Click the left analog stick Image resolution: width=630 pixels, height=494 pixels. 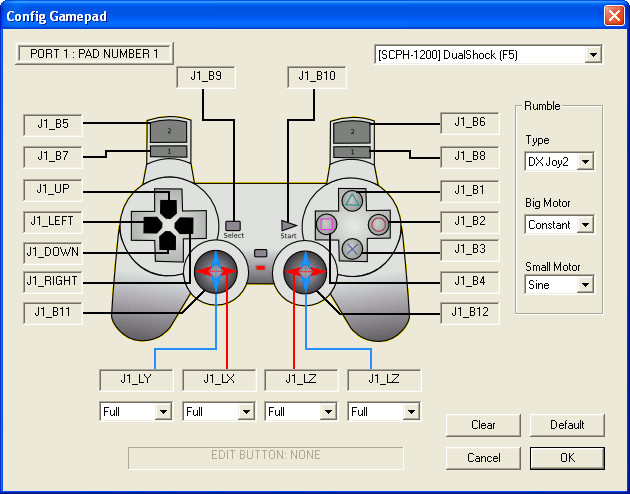(x=216, y=271)
